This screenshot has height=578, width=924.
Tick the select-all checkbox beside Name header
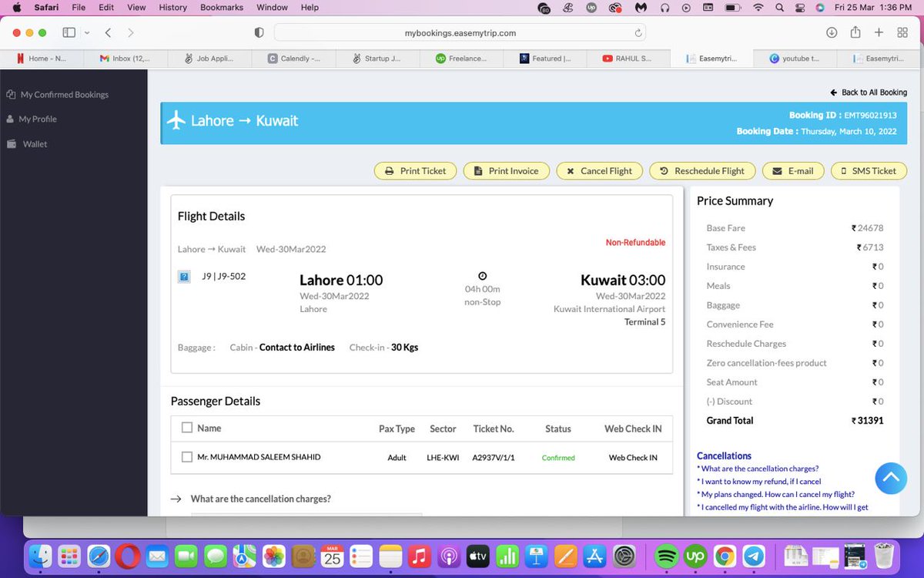click(x=187, y=428)
